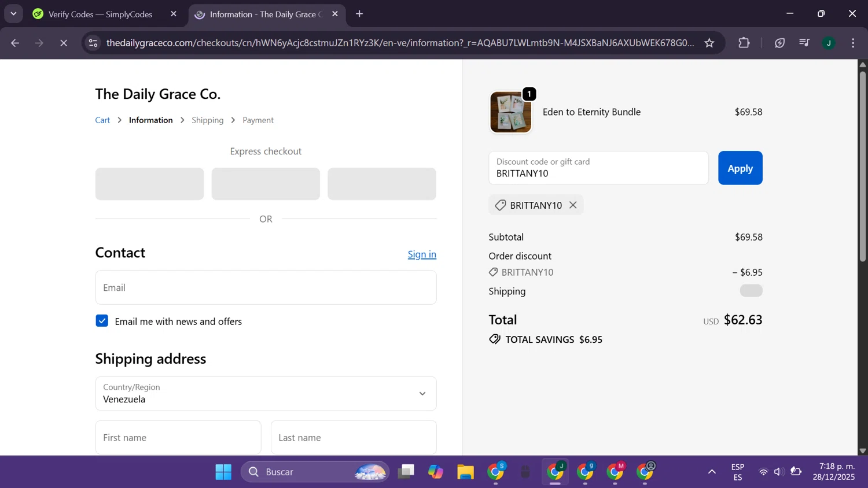
Task: Click the Eden to Eternity Bundle thumbnail
Action: click(x=510, y=112)
